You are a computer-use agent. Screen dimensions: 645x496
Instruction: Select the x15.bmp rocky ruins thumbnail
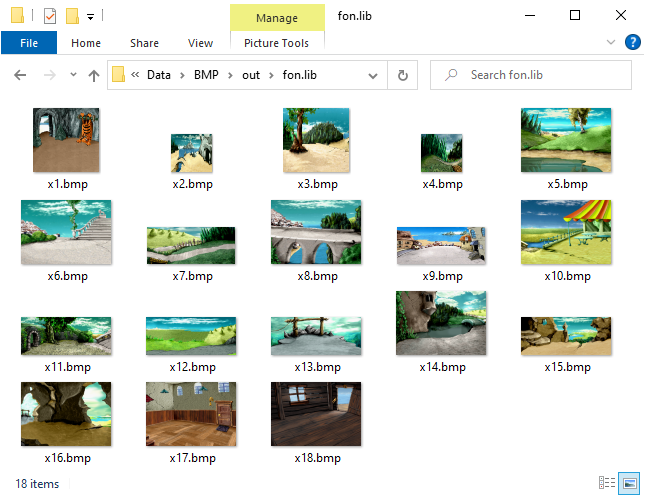[566, 336]
